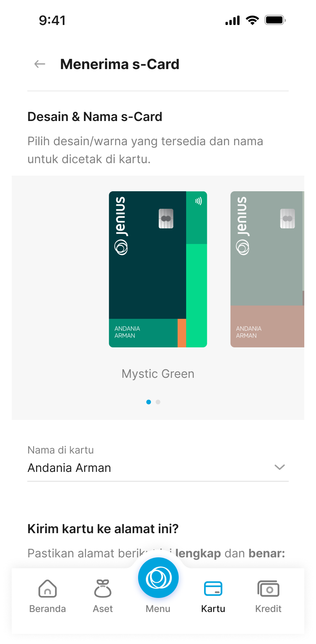This screenshot has width=316, height=644.
Task: Open the Kredit icon
Action: (268, 588)
